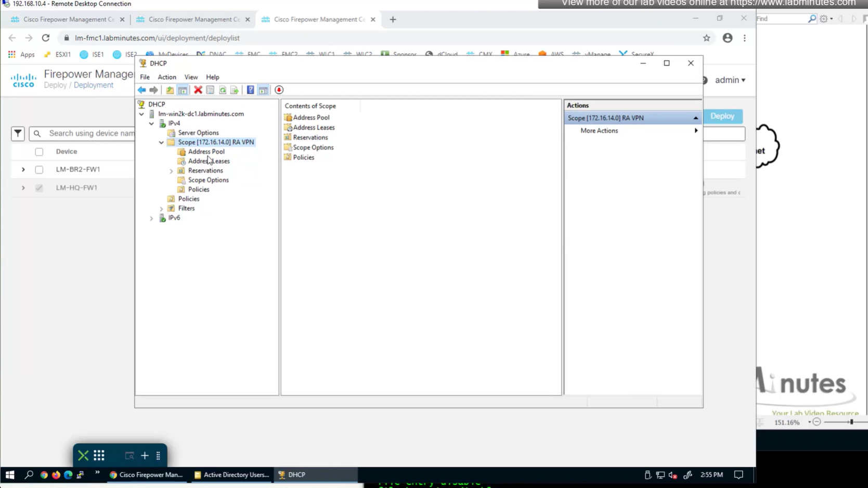Collapse the Scope [172.16.14.0] RA VPN node
This screenshot has height=488, width=868.
(161, 142)
